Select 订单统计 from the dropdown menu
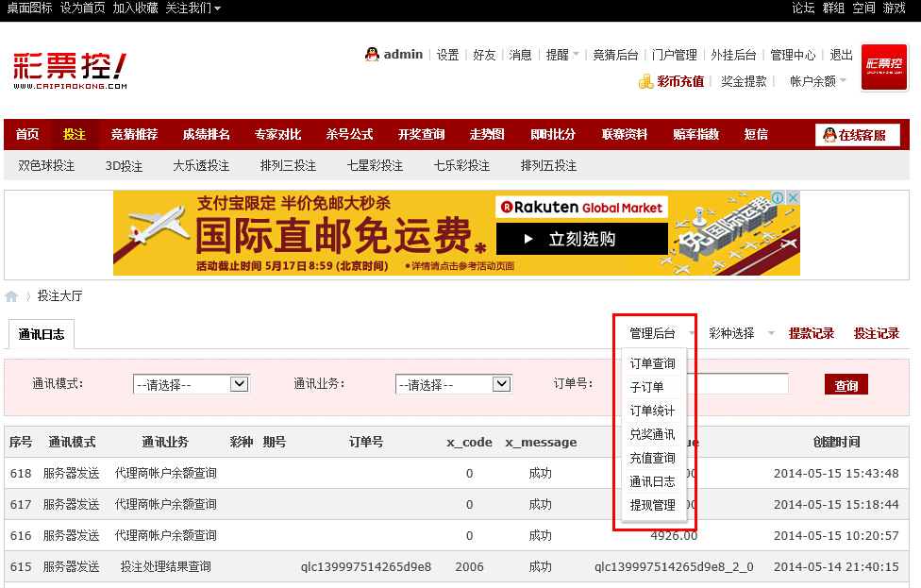921x588 pixels. tap(653, 411)
